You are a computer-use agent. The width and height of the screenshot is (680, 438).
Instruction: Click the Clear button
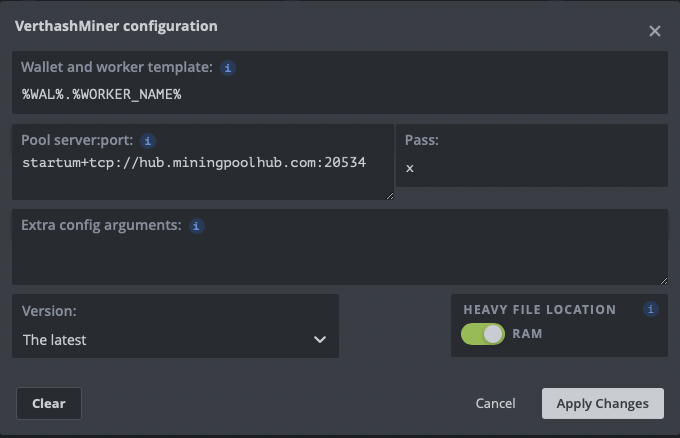49,403
